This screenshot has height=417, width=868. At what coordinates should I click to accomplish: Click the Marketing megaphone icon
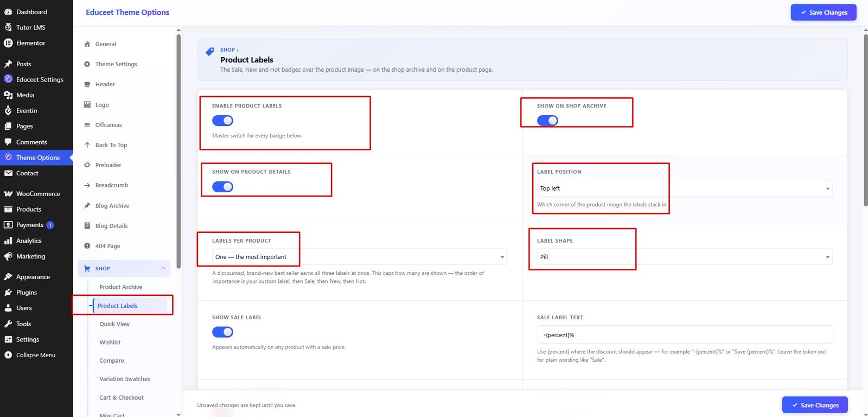(8, 256)
